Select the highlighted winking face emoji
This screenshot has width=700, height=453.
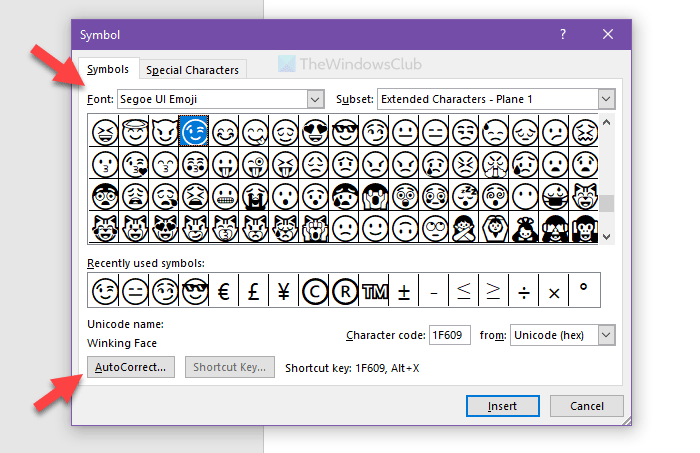click(195, 130)
